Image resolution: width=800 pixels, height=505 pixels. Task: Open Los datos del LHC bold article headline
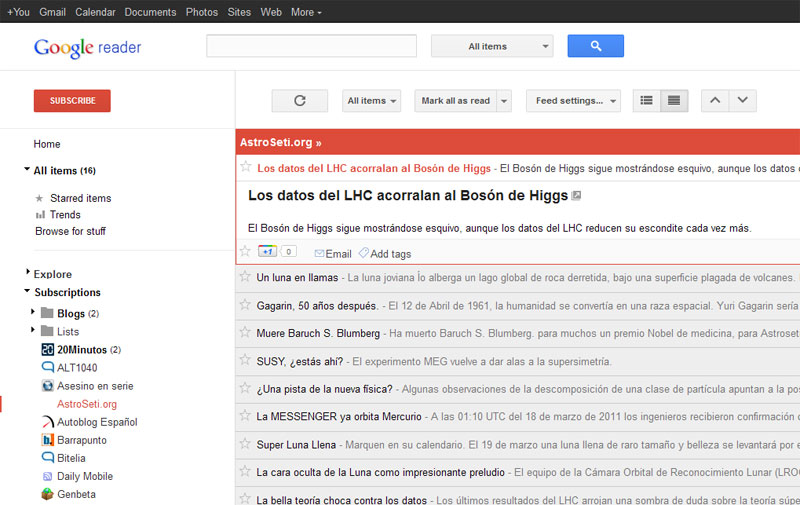(408, 195)
